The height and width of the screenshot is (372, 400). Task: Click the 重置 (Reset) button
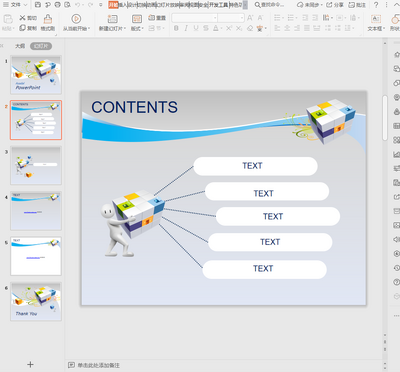157,18
